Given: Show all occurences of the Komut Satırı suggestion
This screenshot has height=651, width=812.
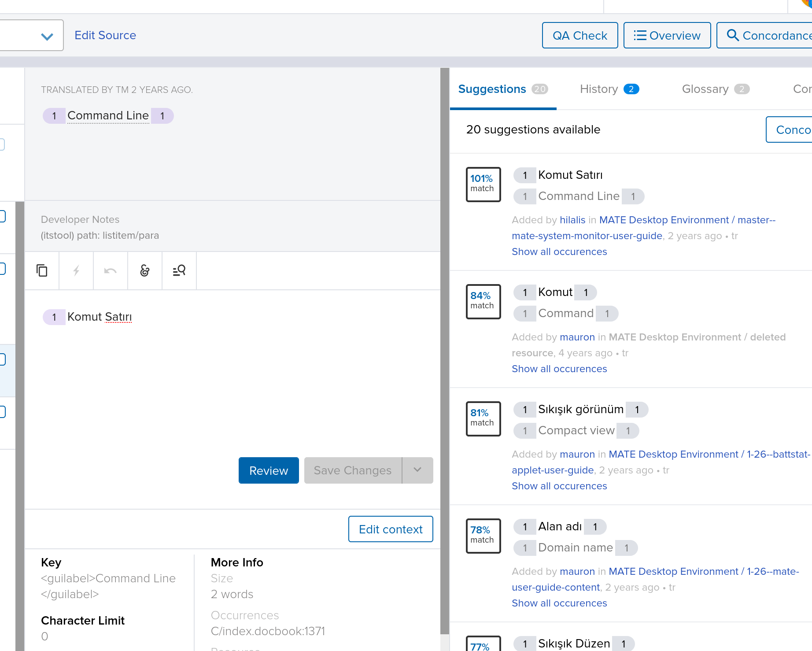Looking at the screenshot, I should click(x=559, y=252).
